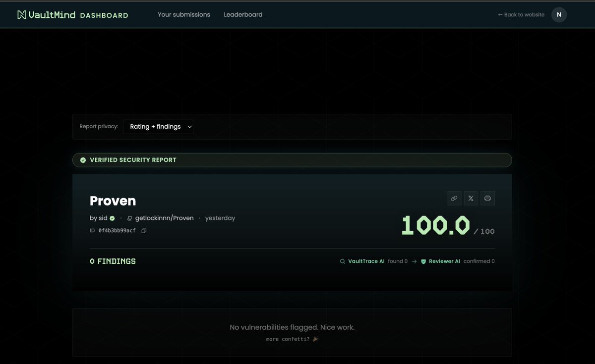
Task: Click the Proven report title
Action: pyautogui.click(x=113, y=201)
